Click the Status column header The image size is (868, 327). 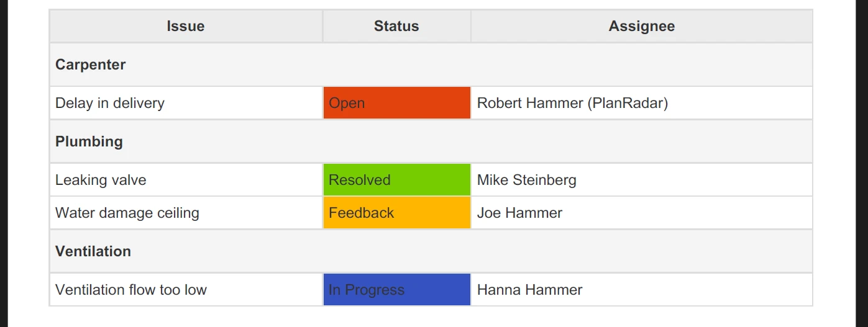tap(396, 26)
